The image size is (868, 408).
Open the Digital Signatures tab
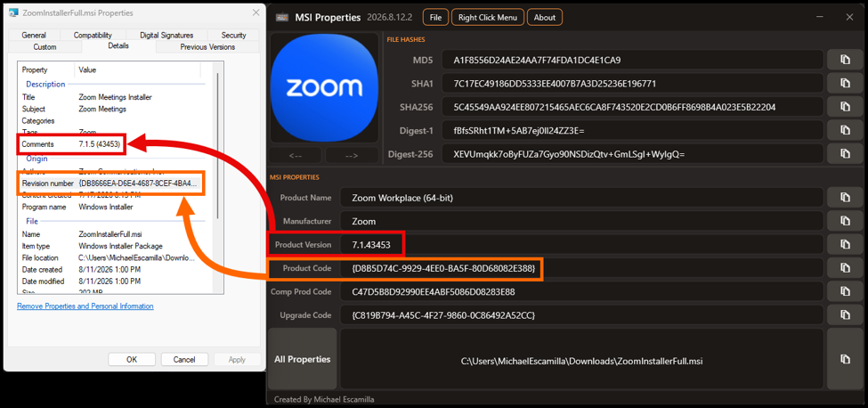coord(166,35)
